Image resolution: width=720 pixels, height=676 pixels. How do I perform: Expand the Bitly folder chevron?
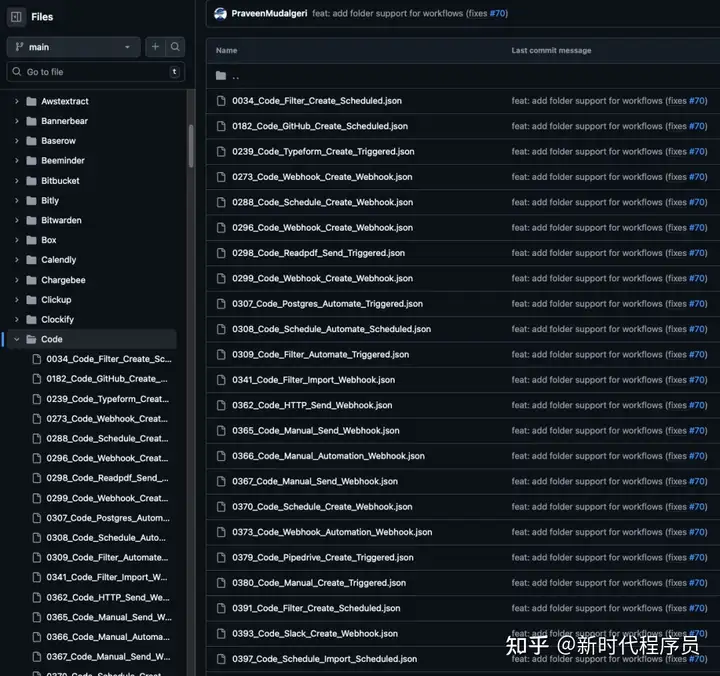pyautogui.click(x=17, y=200)
